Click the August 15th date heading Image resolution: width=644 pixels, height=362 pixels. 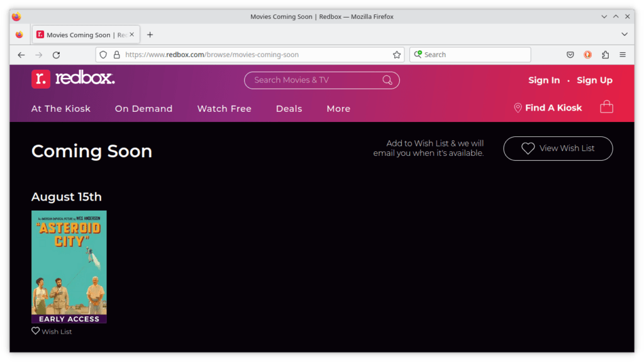click(67, 197)
